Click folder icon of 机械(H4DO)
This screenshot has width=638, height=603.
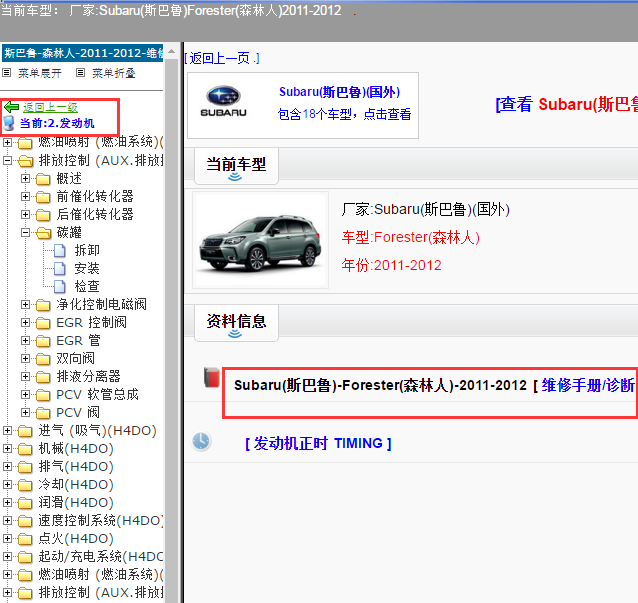pos(25,449)
